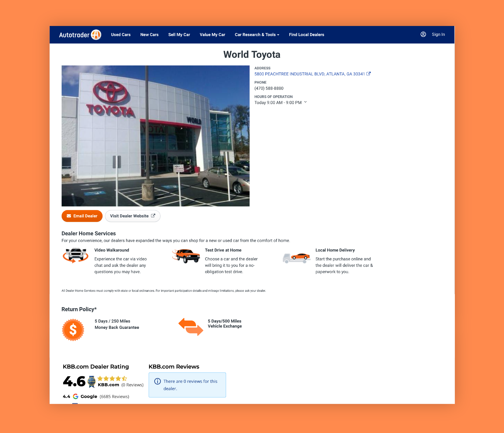Viewport: 504px width, 433px height.
Task: Click the Visit Dealer Website button
Action: coord(133,216)
